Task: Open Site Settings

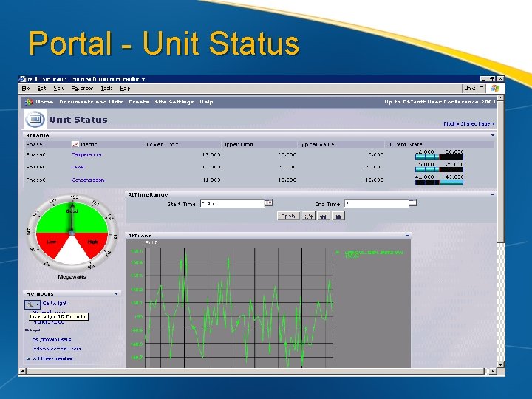Action: [174, 102]
